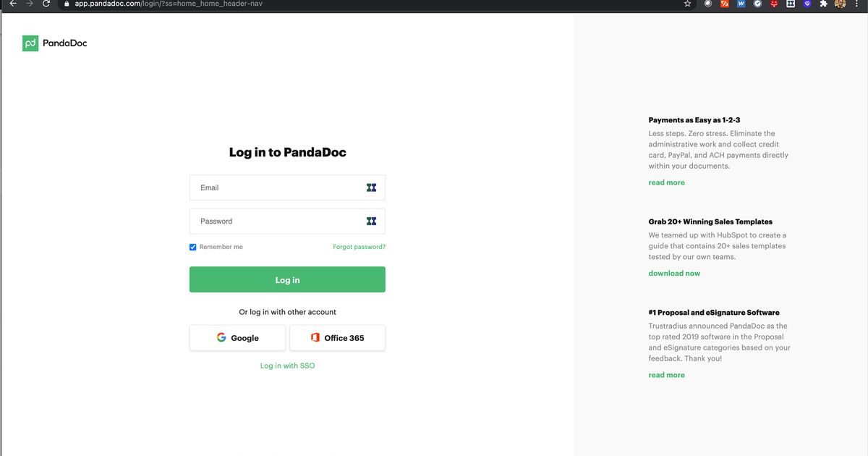Open the Chrome three-dot menu

tap(856, 4)
